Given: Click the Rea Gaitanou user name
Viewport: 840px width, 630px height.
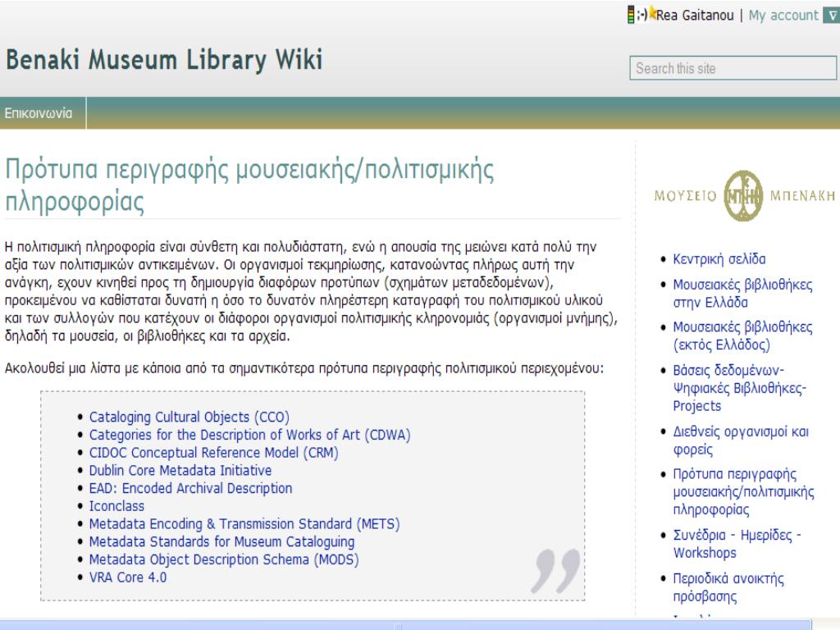Looking at the screenshot, I should point(695,15).
